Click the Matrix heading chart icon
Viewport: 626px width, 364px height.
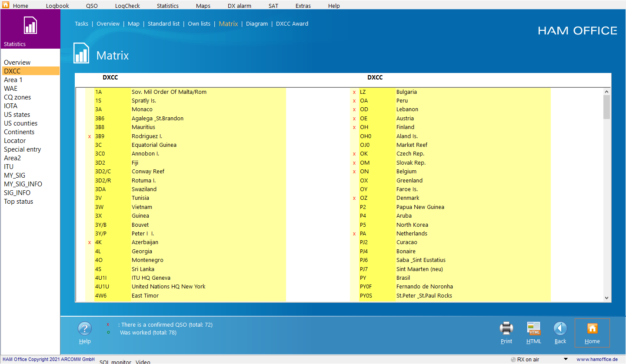(81, 53)
